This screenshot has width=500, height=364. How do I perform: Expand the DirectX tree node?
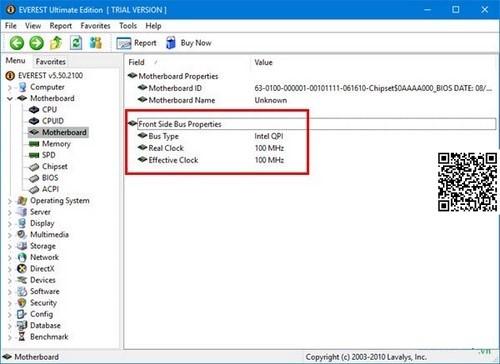[10, 269]
